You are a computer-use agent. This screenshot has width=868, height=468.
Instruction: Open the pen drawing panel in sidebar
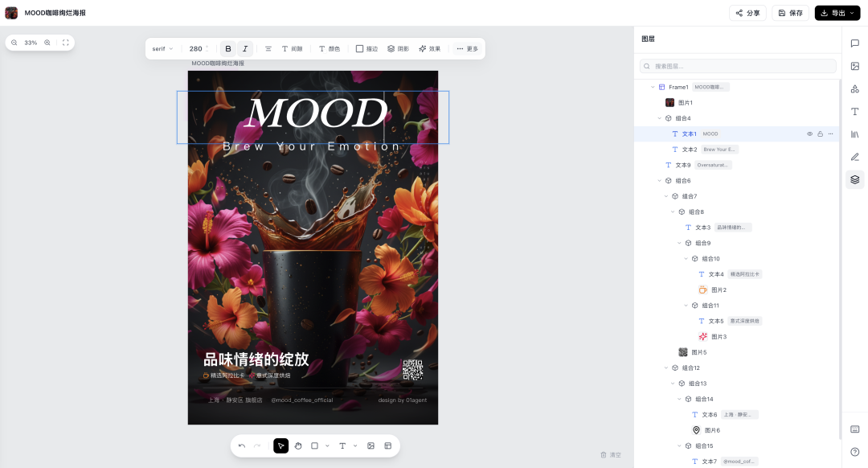pyautogui.click(x=854, y=157)
